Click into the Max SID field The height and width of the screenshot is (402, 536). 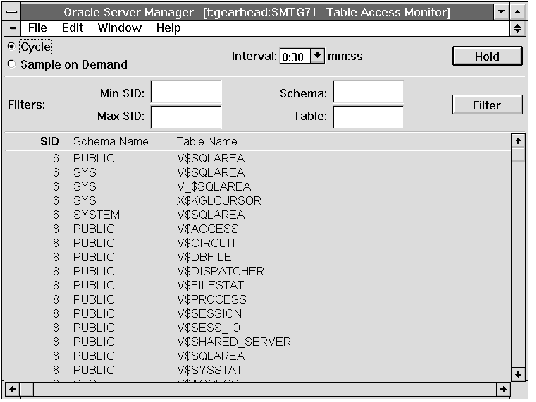pyautogui.click(x=186, y=117)
